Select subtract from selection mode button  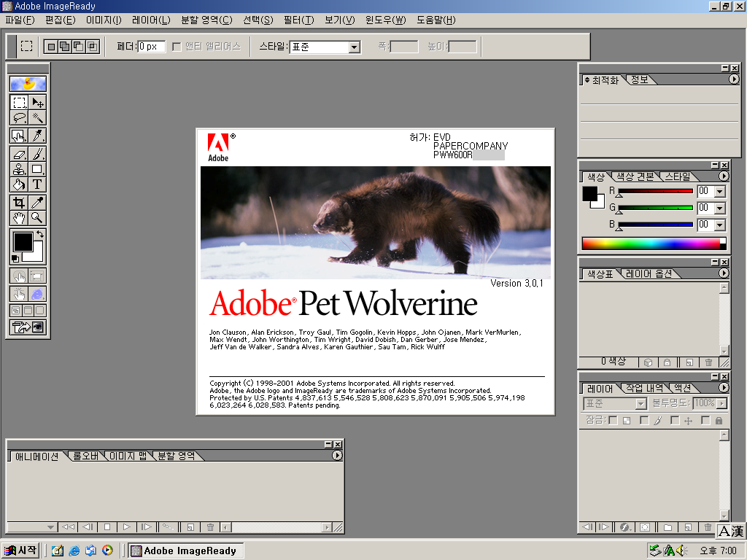pyautogui.click(x=79, y=46)
